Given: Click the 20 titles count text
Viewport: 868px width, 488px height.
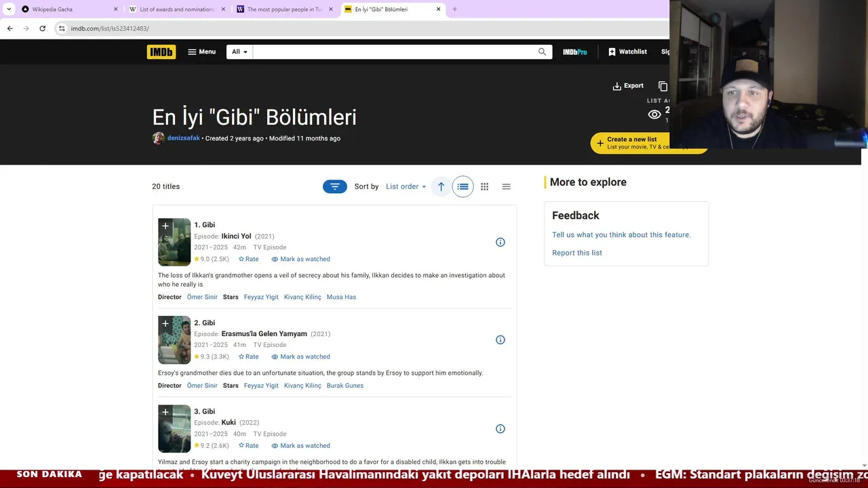Looking at the screenshot, I should [166, 186].
